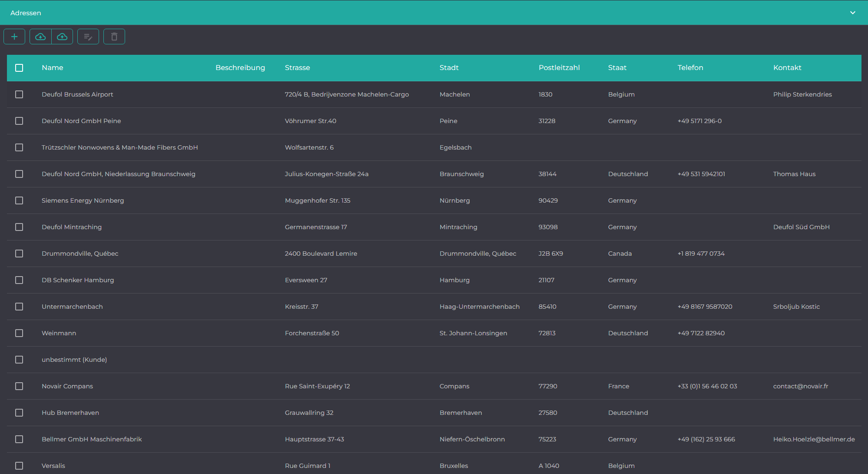Select the St. Johann-Lonsingen city cell
The height and width of the screenshot is (474, 868).
473,333
